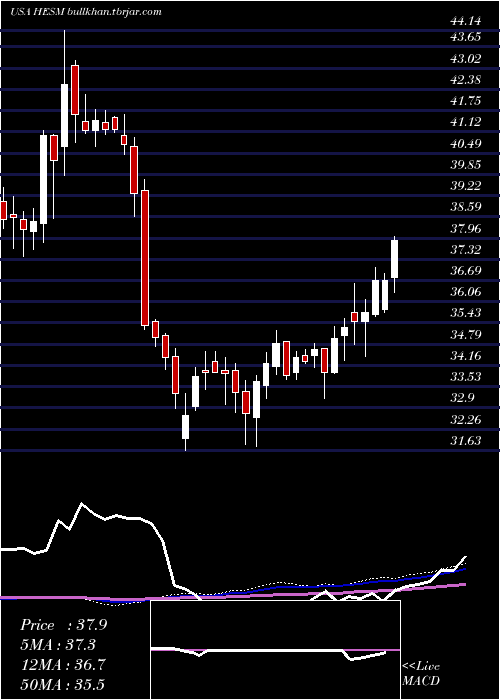Click the 50MA : 35.5 readout
The image size is (500, 700).
pyautogui.click(x=64, y=684)
